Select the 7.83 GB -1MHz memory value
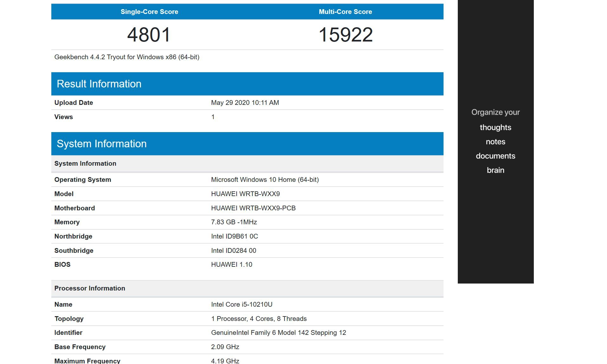 coord(234,222)
